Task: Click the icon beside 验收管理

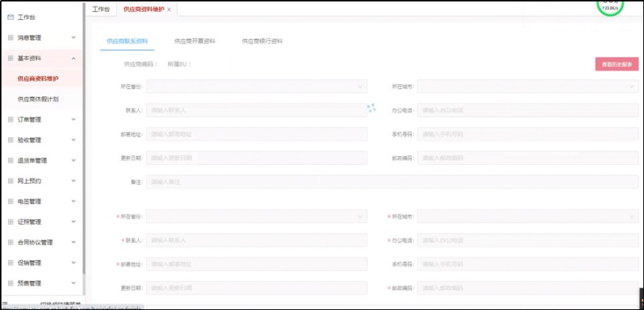Action: point(10,140)
